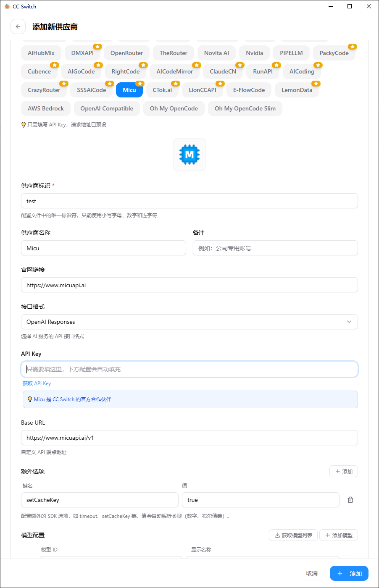
Task: Close the CC Switch window
Action: pos(369,6)
